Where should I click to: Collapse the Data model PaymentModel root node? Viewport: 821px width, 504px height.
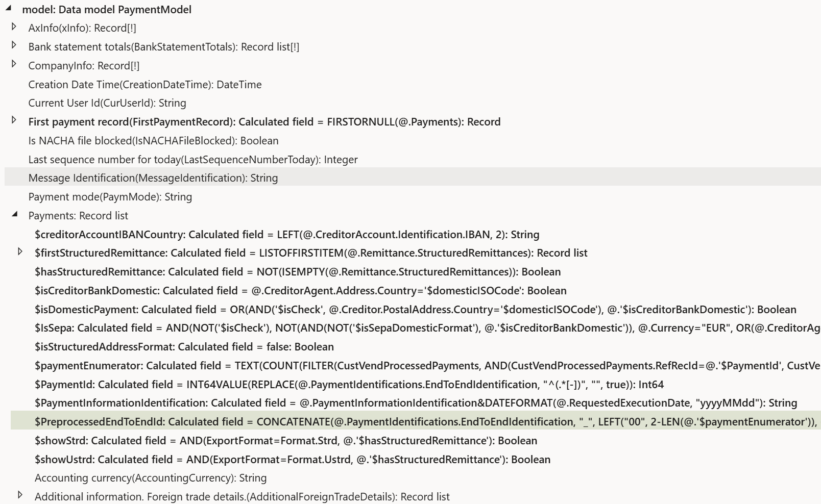point(8,8)
